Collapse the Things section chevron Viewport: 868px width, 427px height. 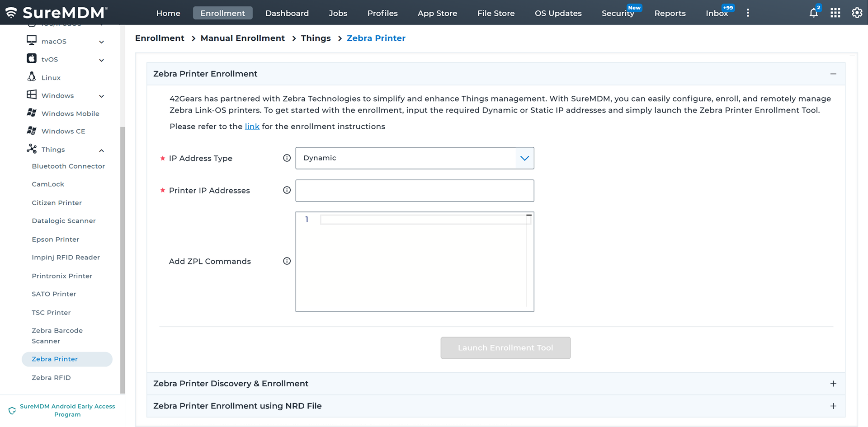(x=102, y=150)
